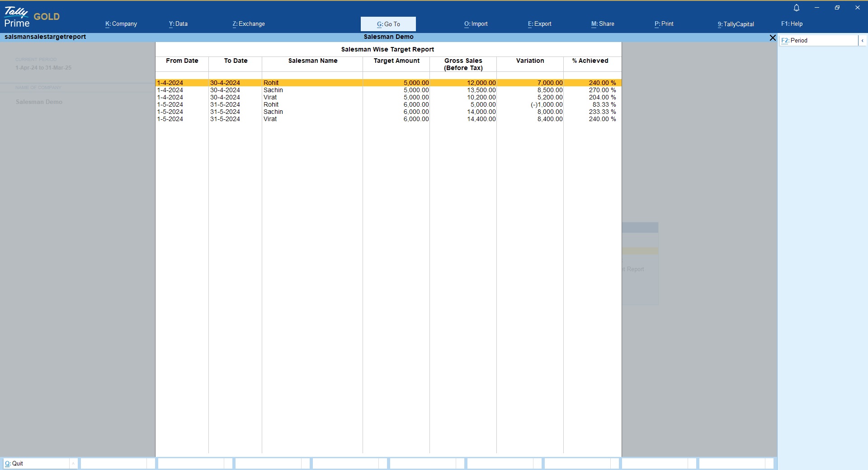Collapse the right sidebar with chevron
Image resolution: width=868 pixels, height=470 pixels.
click(862, 41)
